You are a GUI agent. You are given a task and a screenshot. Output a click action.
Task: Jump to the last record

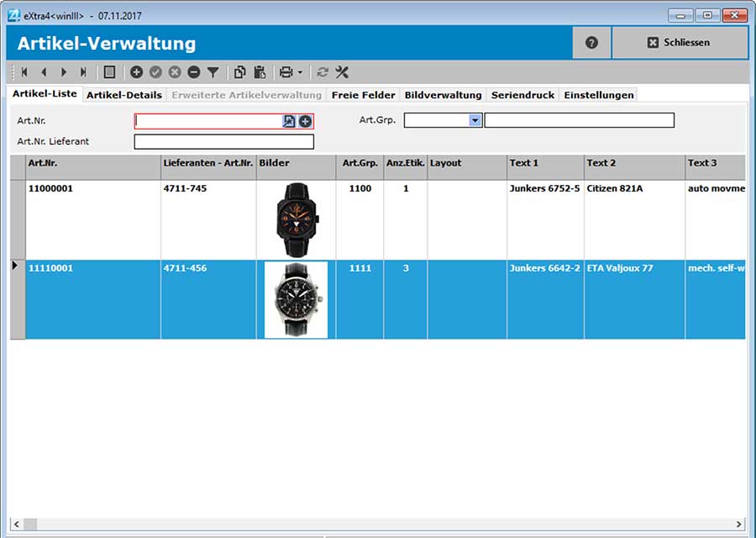[x=81, y=72]
